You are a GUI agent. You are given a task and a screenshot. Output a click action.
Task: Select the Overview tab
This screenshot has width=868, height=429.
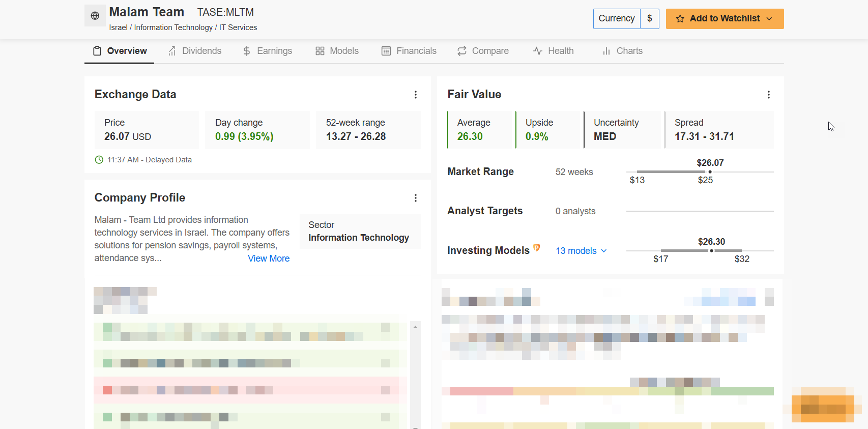point(120,51)
